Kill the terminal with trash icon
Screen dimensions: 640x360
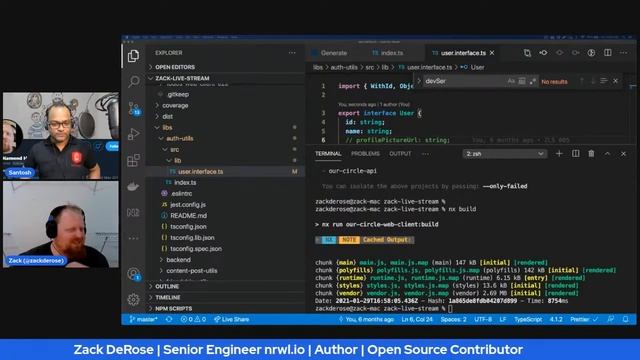pos(591,153)
